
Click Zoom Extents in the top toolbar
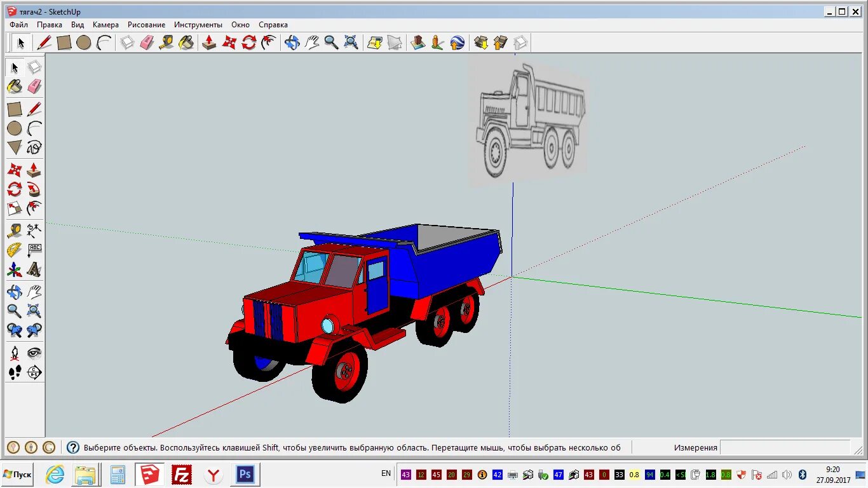[x=351, y=43]
